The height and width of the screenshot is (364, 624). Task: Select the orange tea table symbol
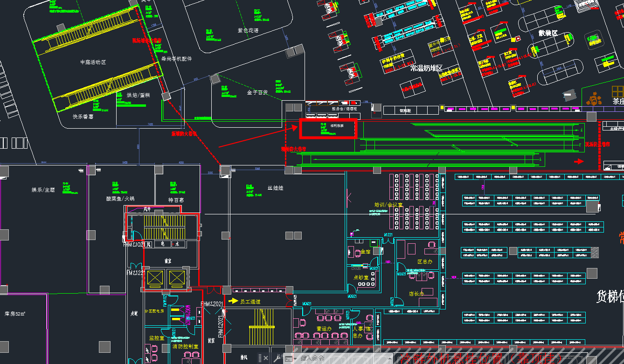tap(594, 99)
